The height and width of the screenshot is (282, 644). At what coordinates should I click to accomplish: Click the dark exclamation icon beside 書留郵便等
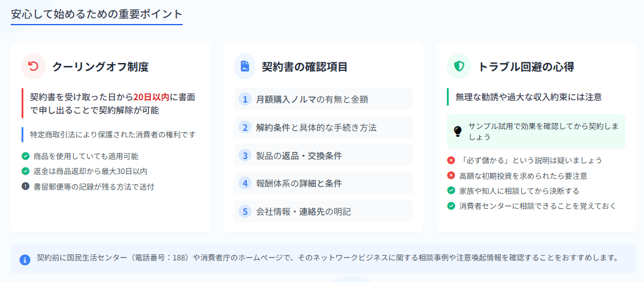[x=26, y=186]
